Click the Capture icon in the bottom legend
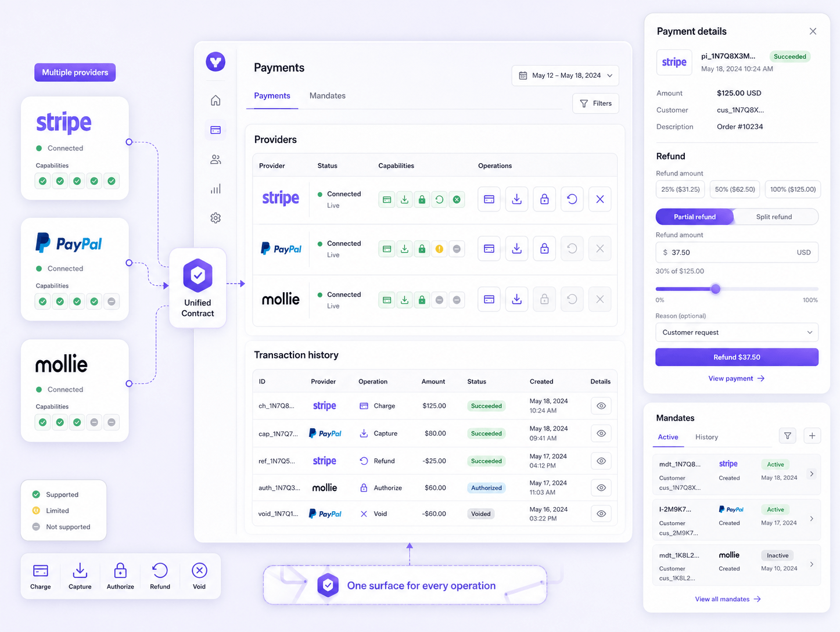 click(x=80, y=570)
